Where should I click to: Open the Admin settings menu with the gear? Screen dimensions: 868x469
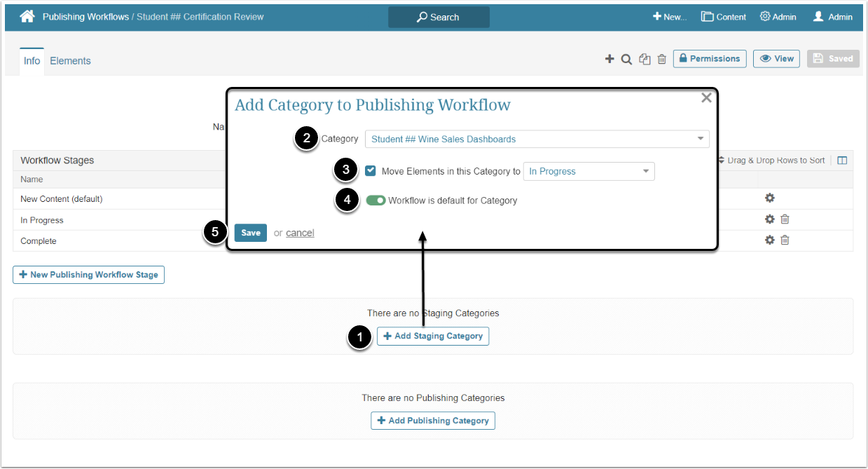778,17
